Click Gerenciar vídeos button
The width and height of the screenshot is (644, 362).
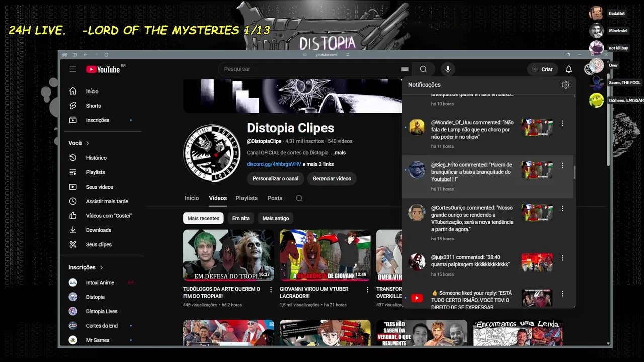click(332, 179)
